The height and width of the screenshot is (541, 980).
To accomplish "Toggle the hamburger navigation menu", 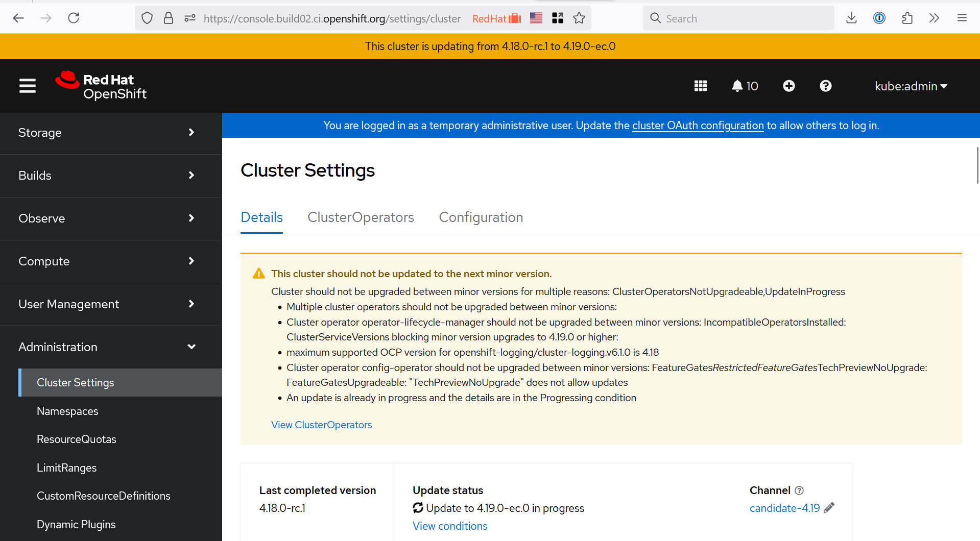I will click(28, 86).
